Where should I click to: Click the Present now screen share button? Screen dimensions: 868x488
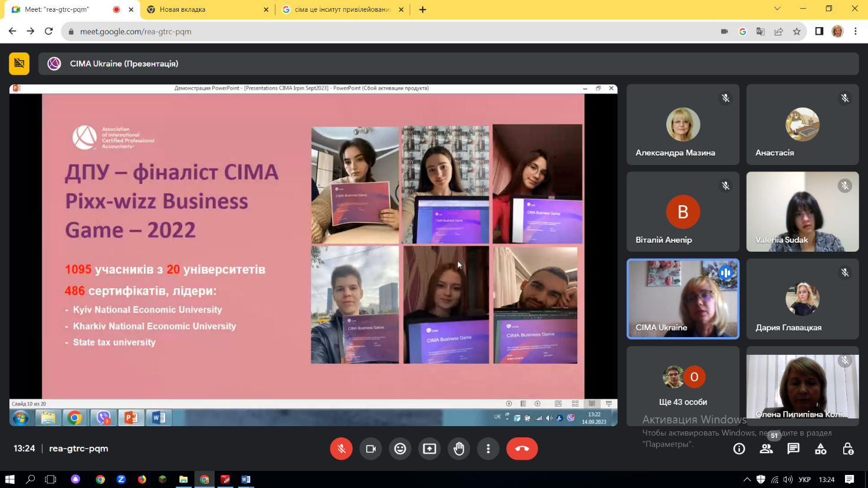click(429, 449)
